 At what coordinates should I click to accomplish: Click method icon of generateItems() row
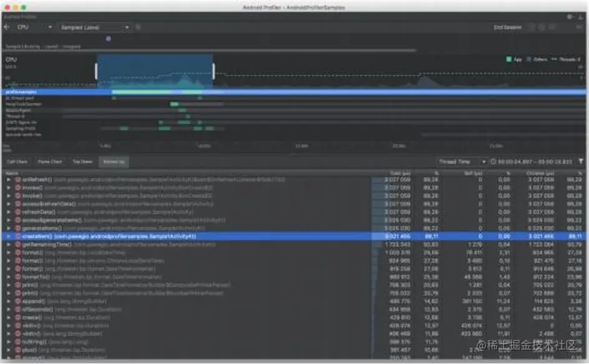tap(17, 228)
